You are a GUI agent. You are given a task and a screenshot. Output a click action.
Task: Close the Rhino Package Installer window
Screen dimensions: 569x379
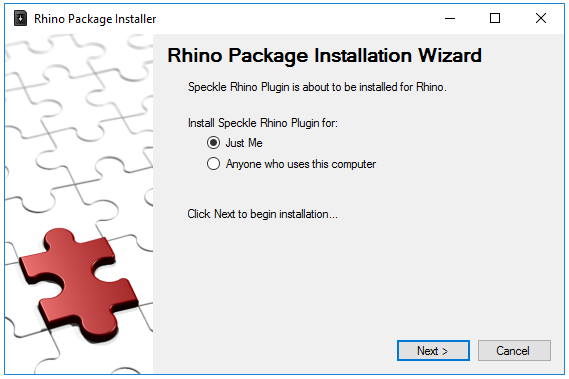pyautogui.click(x=541, y=18)
